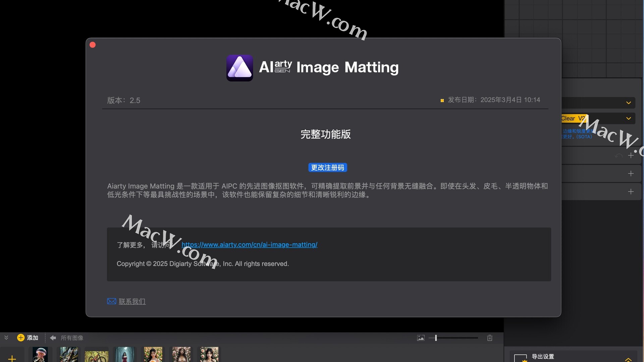Click the 导出设置 export settings label

pos(543,357)
